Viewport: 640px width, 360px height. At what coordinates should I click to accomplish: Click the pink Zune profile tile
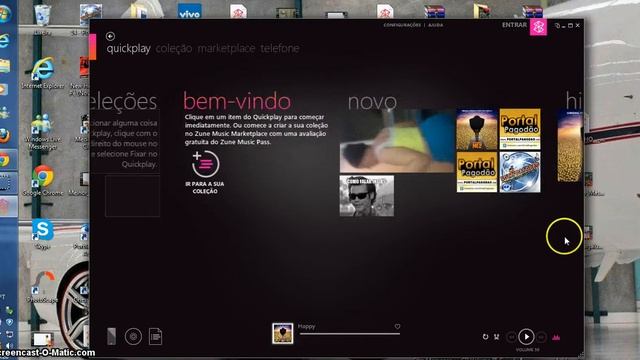538,27
